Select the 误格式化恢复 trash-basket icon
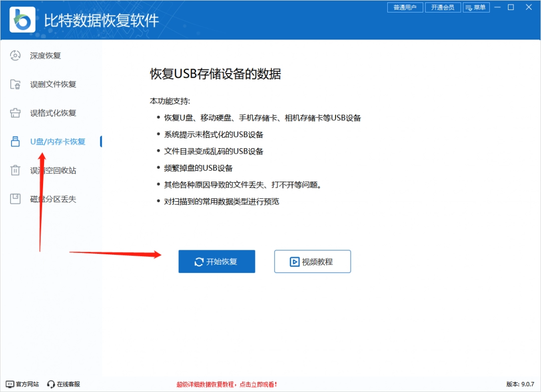The height and width of the screenshot is (392, 541). [15, 113]
